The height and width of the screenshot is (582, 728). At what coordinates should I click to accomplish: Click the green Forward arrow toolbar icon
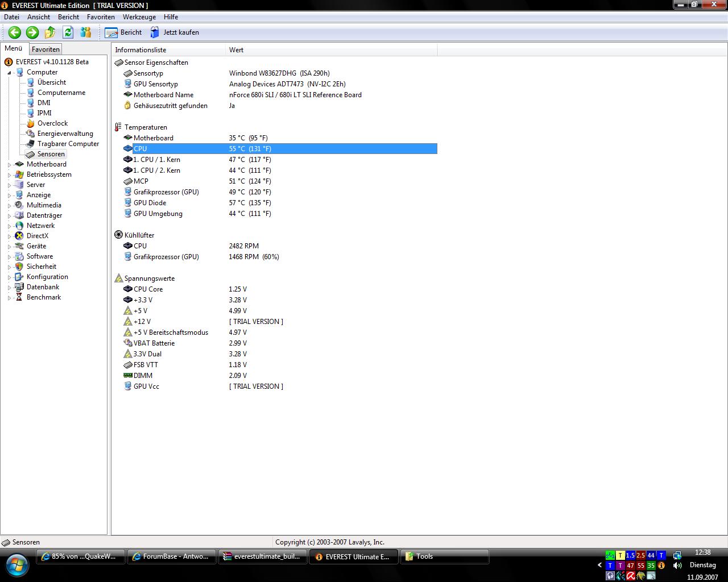[32, 32]
